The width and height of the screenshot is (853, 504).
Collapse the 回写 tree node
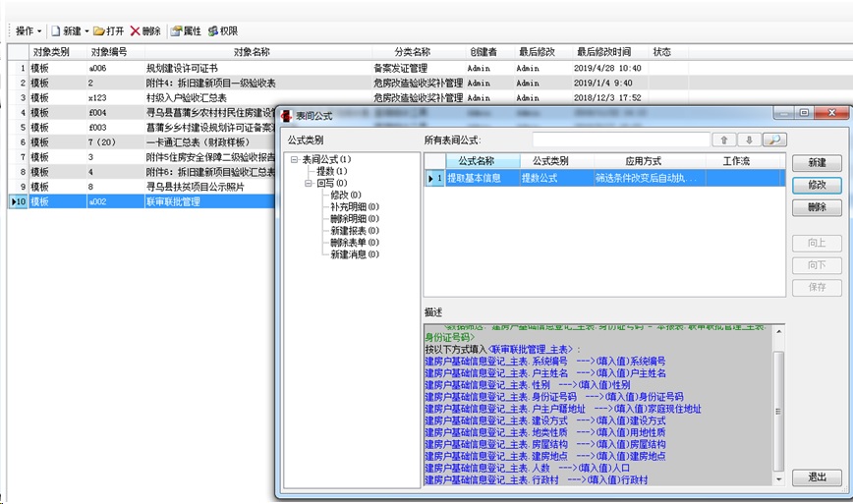tap(308, 183)
